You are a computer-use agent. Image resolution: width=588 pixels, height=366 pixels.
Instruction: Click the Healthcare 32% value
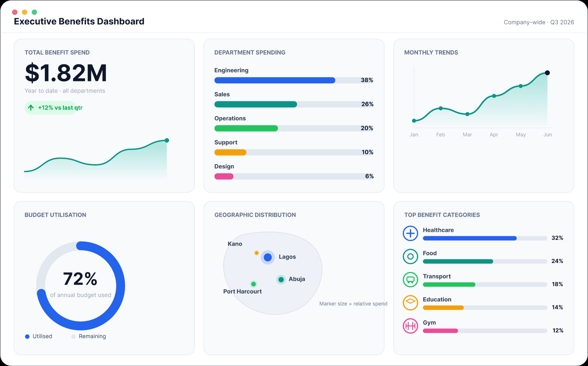pos(557,238)
